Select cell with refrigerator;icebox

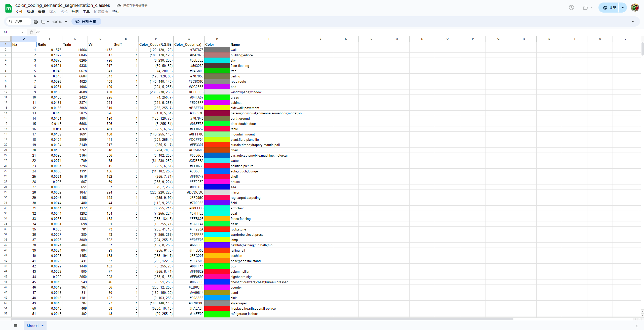coord(269,314)
